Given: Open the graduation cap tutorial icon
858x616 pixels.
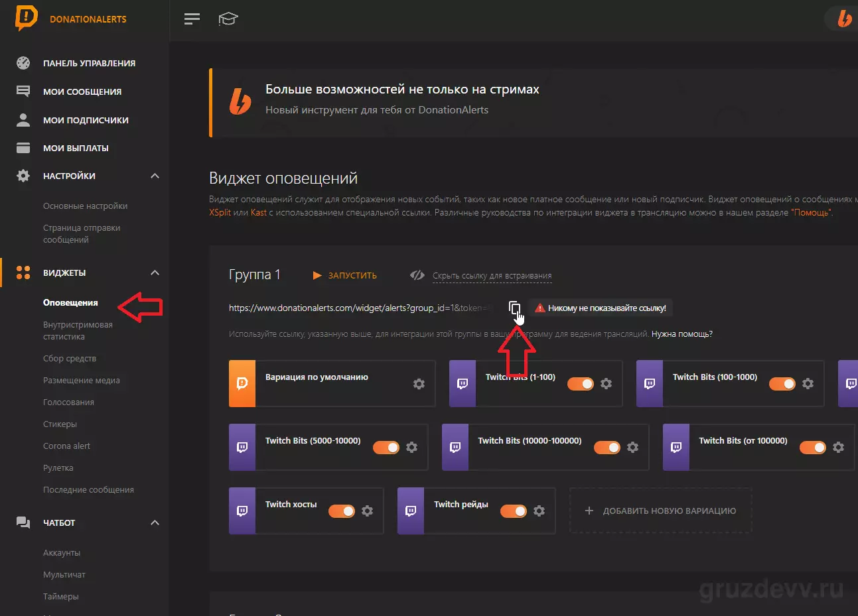Looking at the screenshot, I should 228,19.
